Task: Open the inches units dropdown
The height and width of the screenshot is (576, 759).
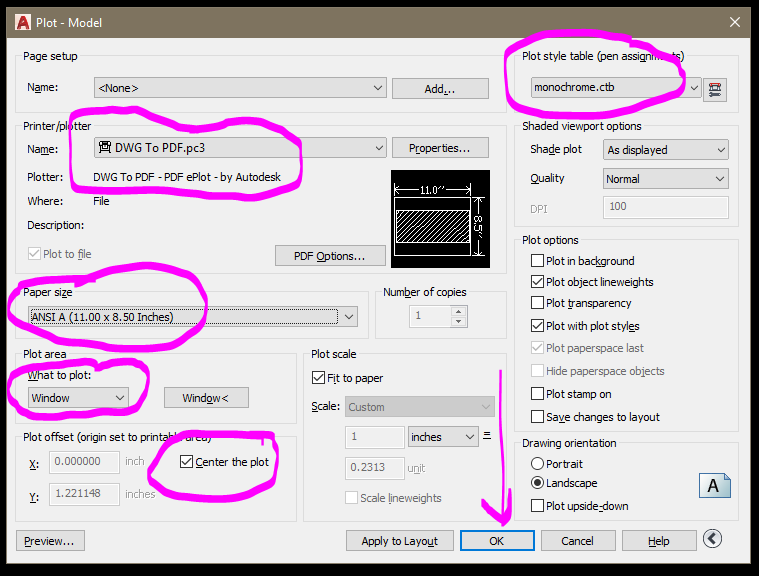Action: coord(443,437)
